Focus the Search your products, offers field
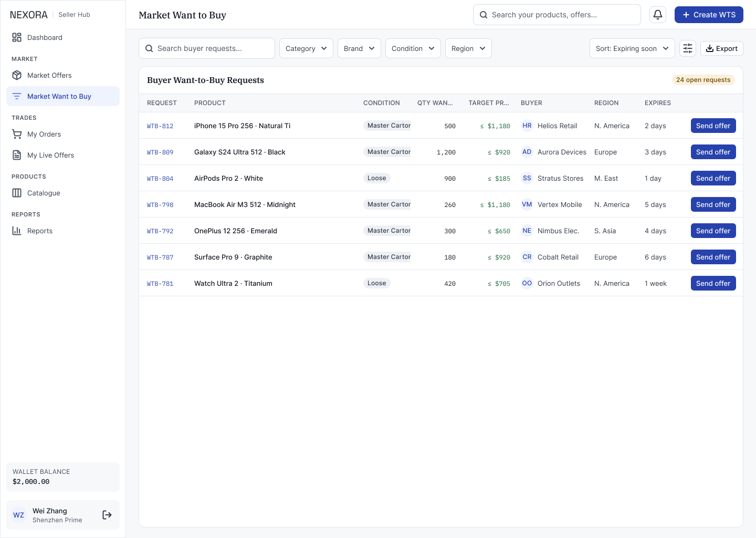The image size is (756, 538). pyautogui.click(x=557, y=15)
